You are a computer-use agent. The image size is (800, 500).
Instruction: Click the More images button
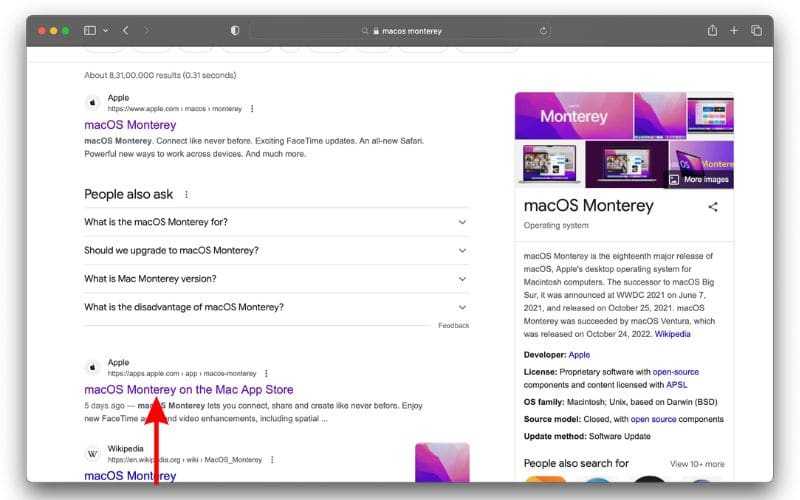698,179
